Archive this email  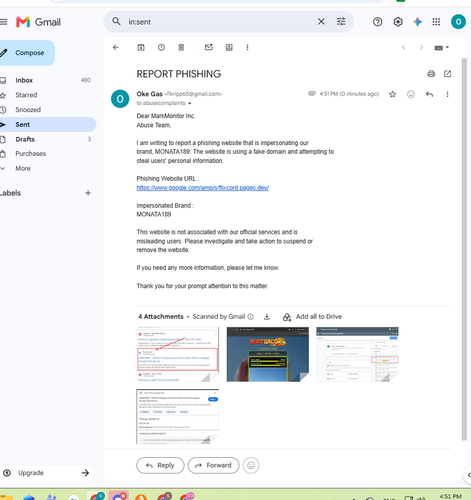[x=141, y=47]
